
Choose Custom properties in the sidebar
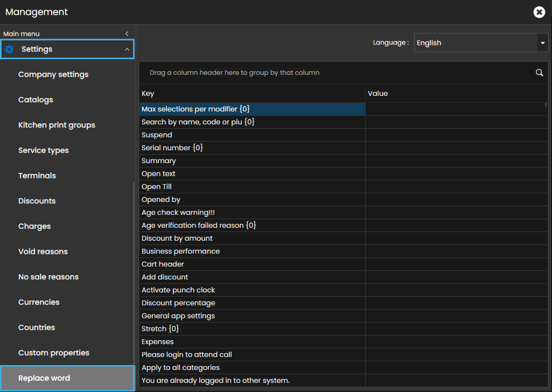click(x=54, y=353)
